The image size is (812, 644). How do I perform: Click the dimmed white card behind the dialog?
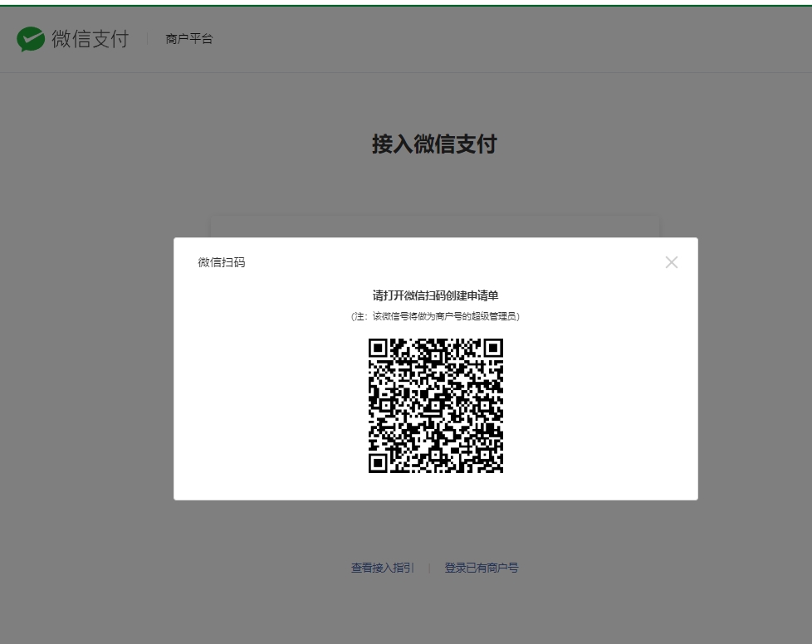point(435,227)
